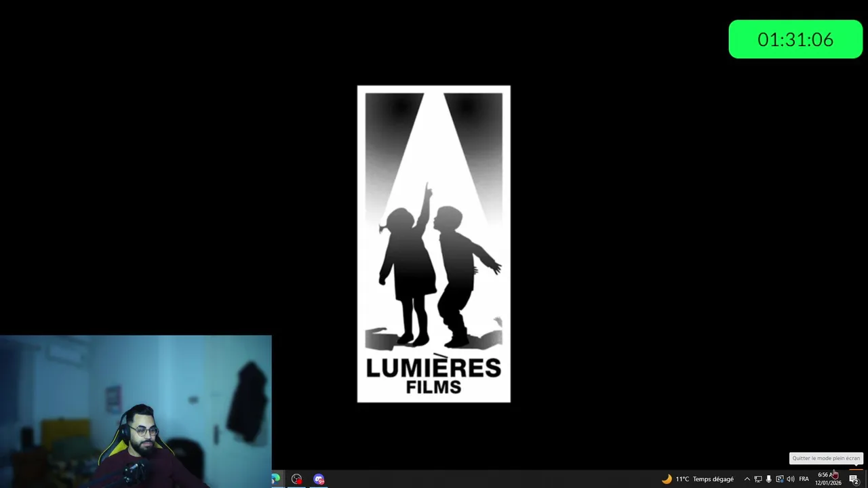Open the notification center icon
Screen dimensions: 868x488
[854, 479]
